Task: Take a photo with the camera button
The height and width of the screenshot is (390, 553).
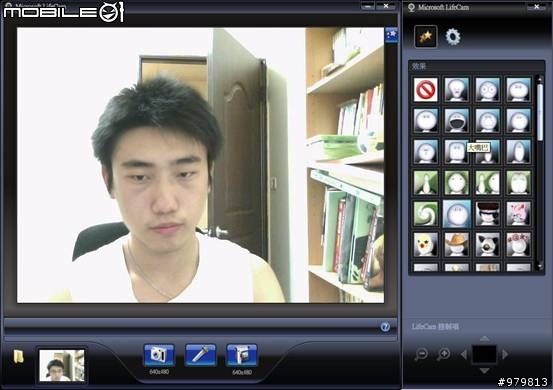Action: 159,355
